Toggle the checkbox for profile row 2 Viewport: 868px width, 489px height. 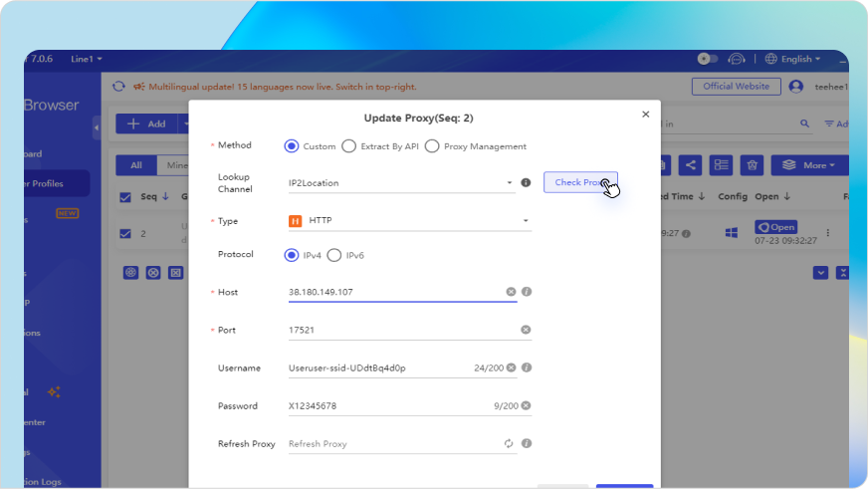[125, 234]
